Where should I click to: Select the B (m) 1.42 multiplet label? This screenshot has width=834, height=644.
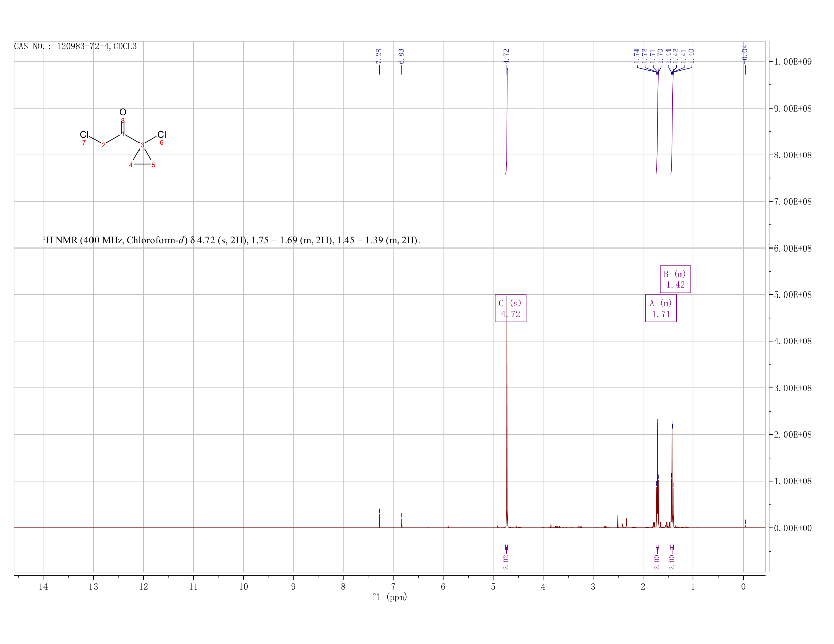click(x=675, y=279)
